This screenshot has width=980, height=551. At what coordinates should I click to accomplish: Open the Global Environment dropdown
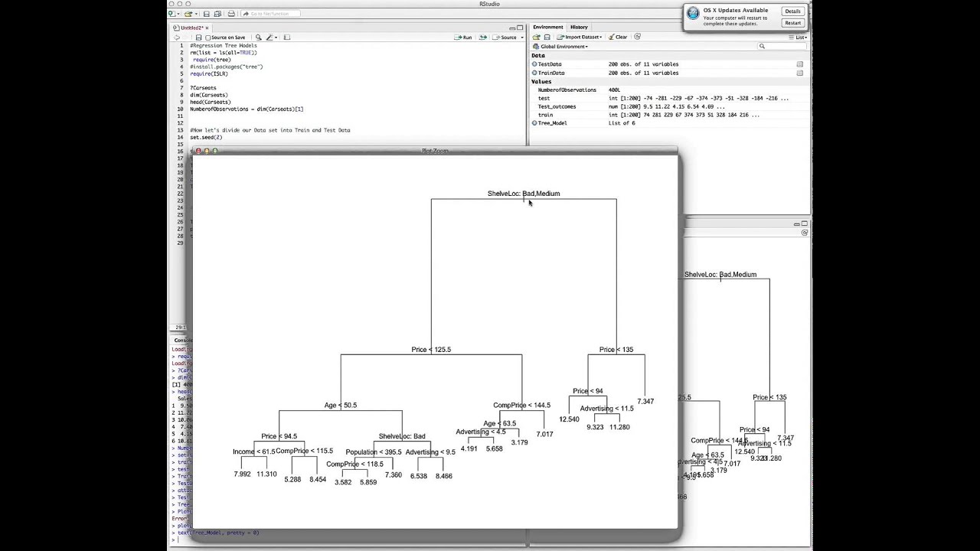point(560,47)
